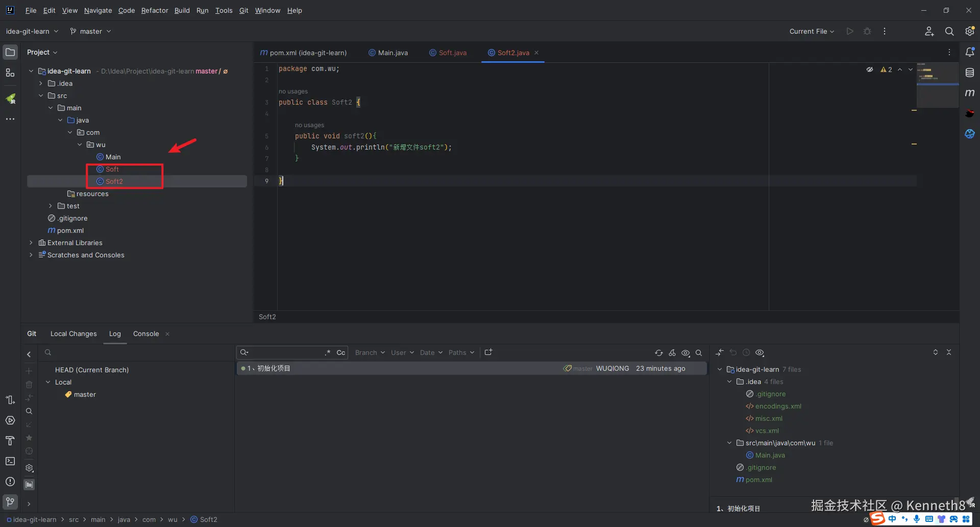Open the Database tool window icon
The height and width of the screenshot is (527, 980).
[970, 73]
